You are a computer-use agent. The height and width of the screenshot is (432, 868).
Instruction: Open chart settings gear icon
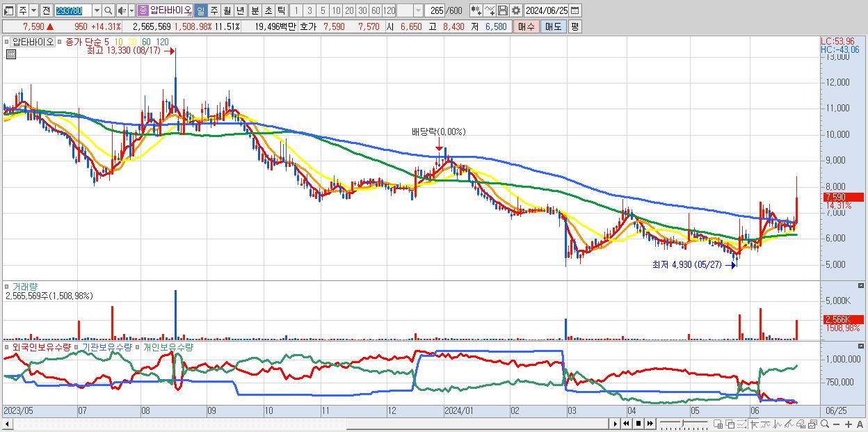516,10
